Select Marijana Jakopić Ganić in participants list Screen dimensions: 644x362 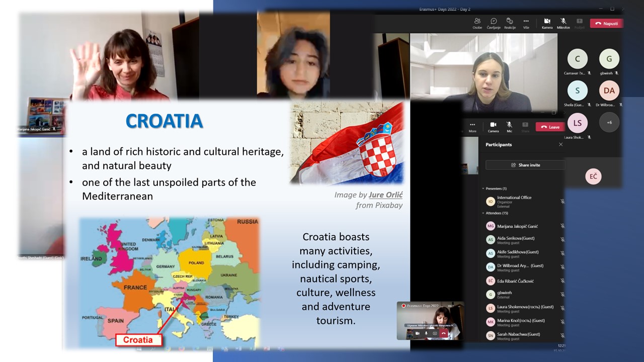tap(517, 226)
